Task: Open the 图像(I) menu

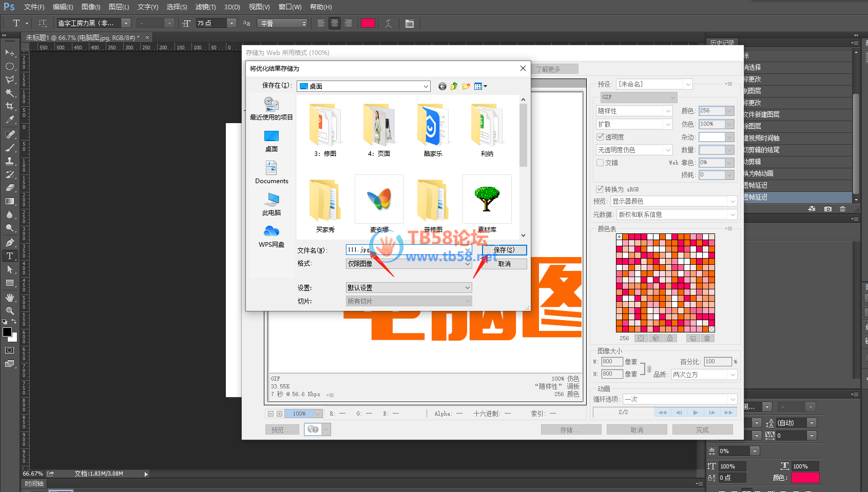Action: [x=91, y=7]
